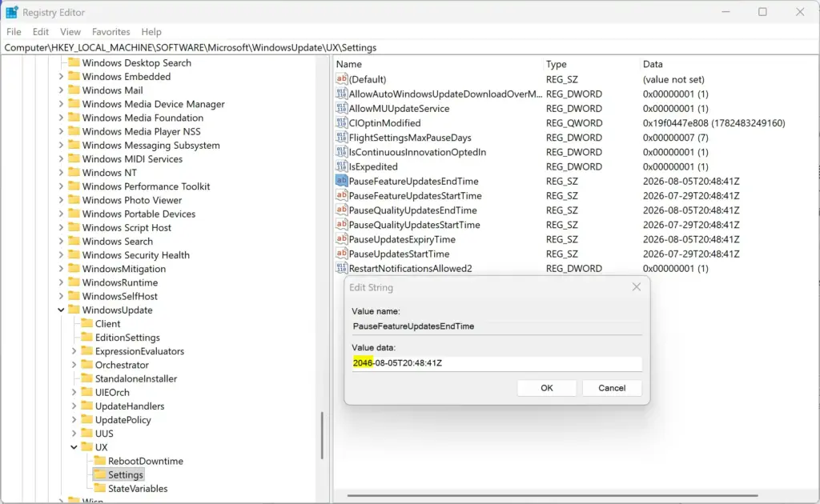Click the PauseFeatureUpdatesEndTime string icon
This screenshot has height=504, width=820.
341,181
